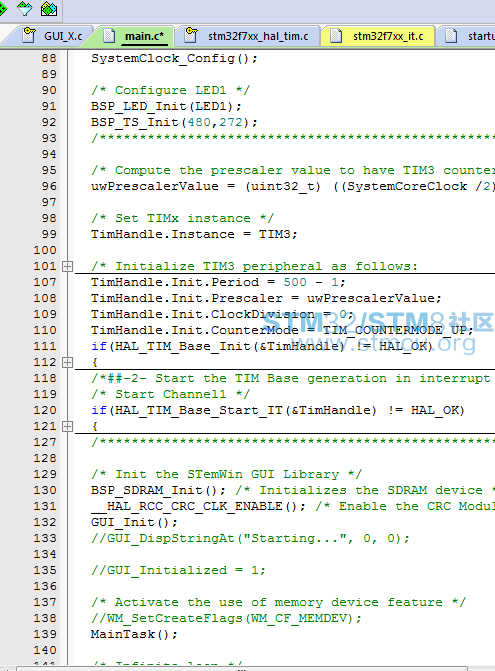Image resolution: width=495 pixels, height=671 pixels.
Task: Click the BSP_SDRAM_Init(); call
Action: pos(158,490)
